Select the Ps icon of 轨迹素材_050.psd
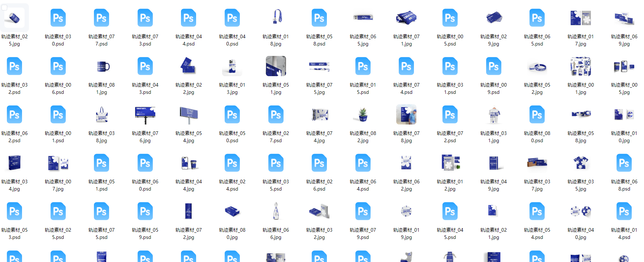644x262 pixels. pyautogui.click(x=232, y=114)
